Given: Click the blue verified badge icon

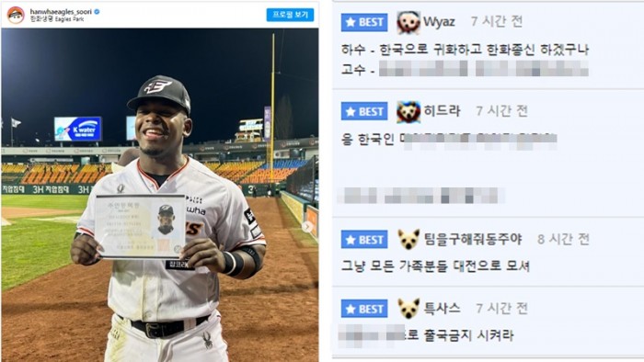Looking at the screenshot, I should pyautogui.click(x=97, y=12).
